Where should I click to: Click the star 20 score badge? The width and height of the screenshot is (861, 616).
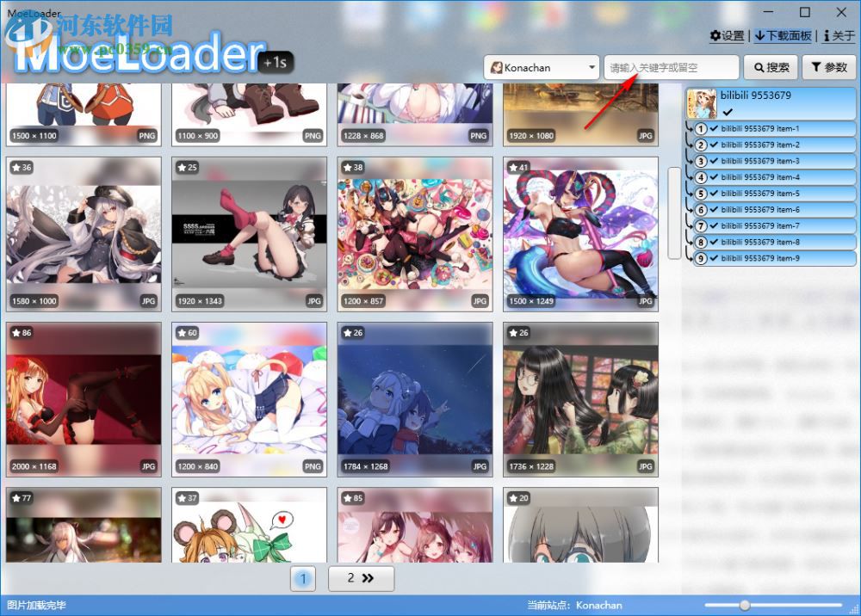[519, 498]
